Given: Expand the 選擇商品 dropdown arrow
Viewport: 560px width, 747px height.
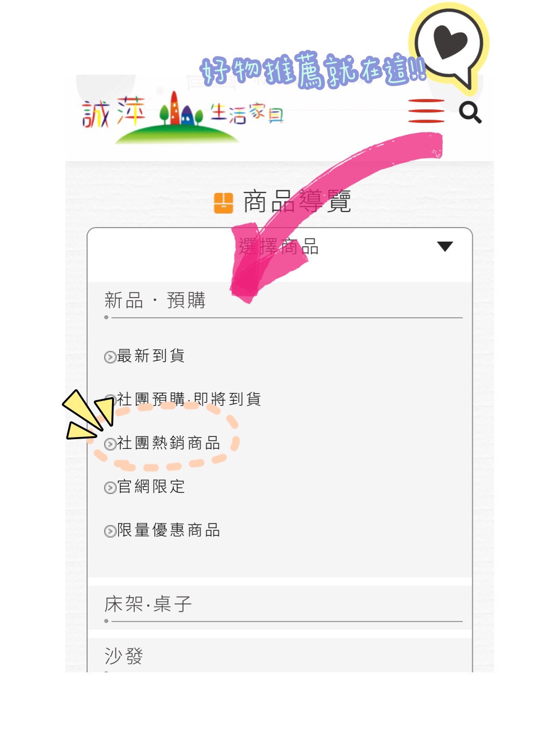Looking at the screenshot, I should click(445, 246).
